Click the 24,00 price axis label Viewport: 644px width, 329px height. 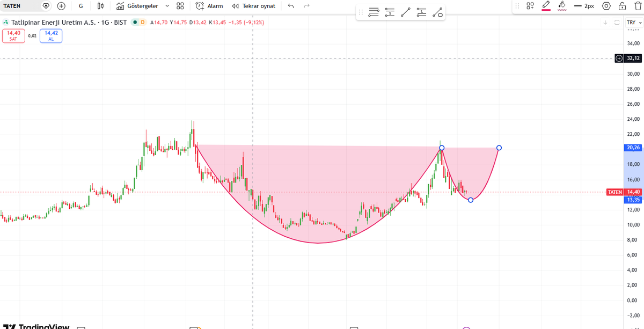pos(633,119)
